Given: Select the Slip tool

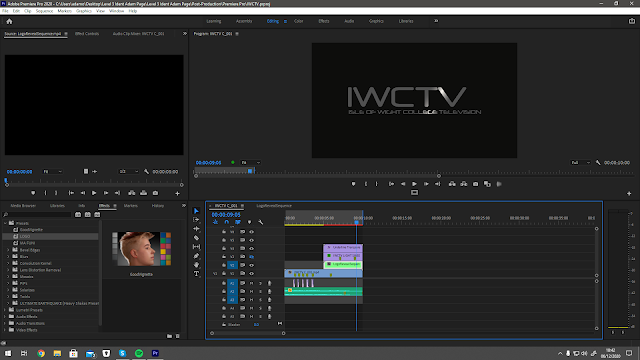Looking at the screenshot, I should tap(196, 247).
